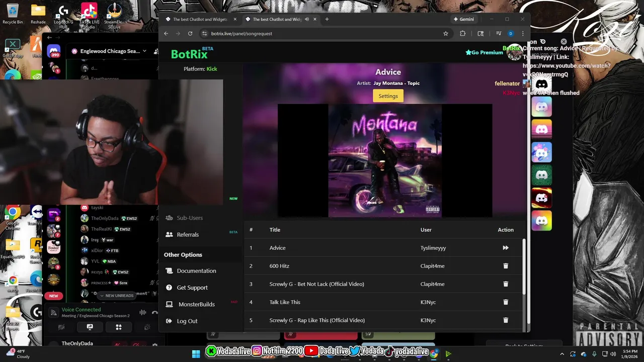This screenshot has height=362, width=644.
Task: Go back in Chrome
Action: tap(167, 34)
